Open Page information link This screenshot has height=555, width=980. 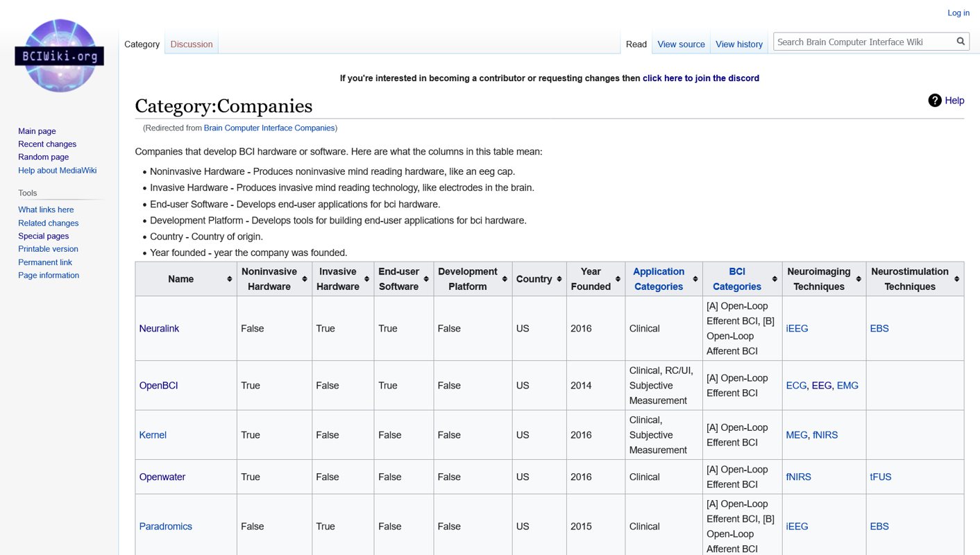coord(49,275)
